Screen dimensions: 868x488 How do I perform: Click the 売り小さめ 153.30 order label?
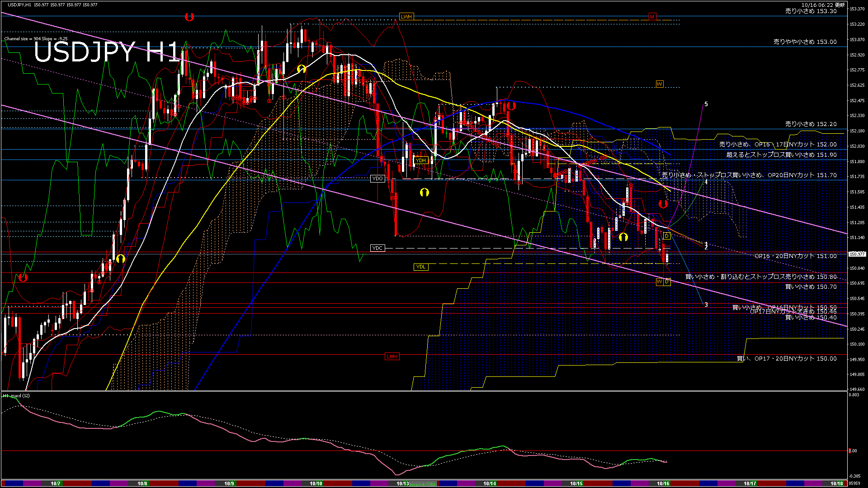click(811, 11)
